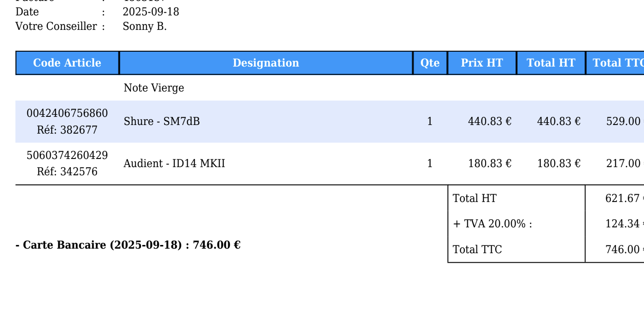Click the TVA 20.00% summary label

coord(493,224)
